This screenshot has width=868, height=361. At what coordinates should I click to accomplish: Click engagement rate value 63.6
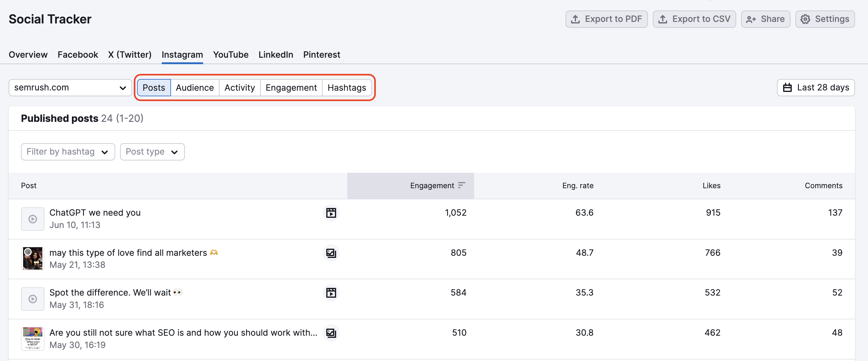(x=584, y=213)
